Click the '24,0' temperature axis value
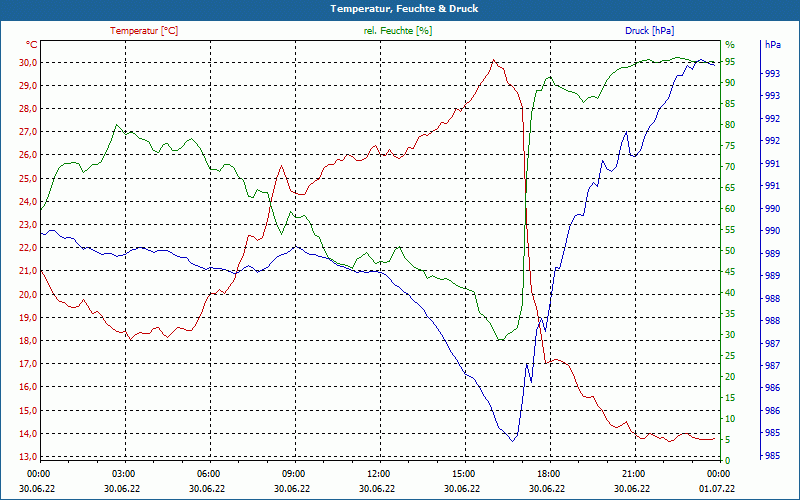The width and height of the screenshot is (800, 500). pyautogui.click(x=28, y=202)
